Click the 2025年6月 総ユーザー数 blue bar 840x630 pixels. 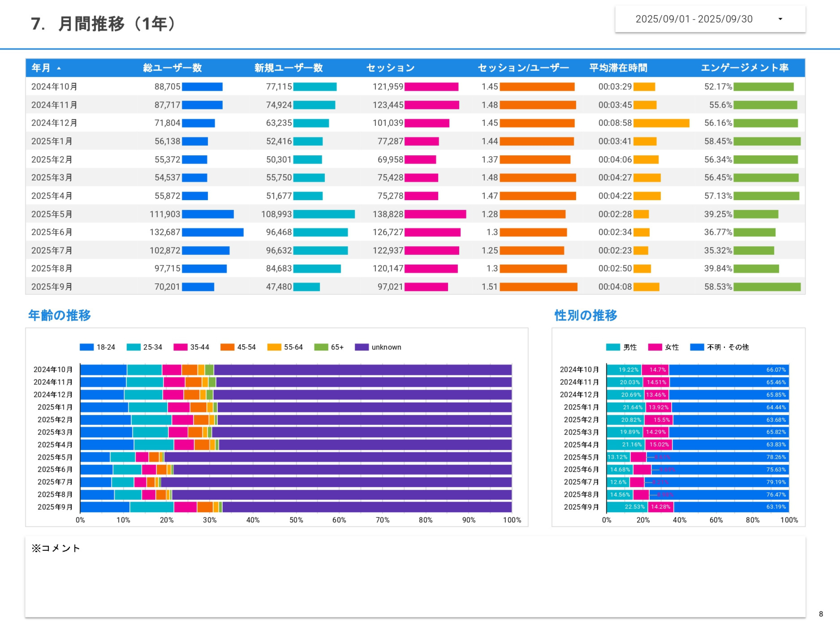point(212,232)
